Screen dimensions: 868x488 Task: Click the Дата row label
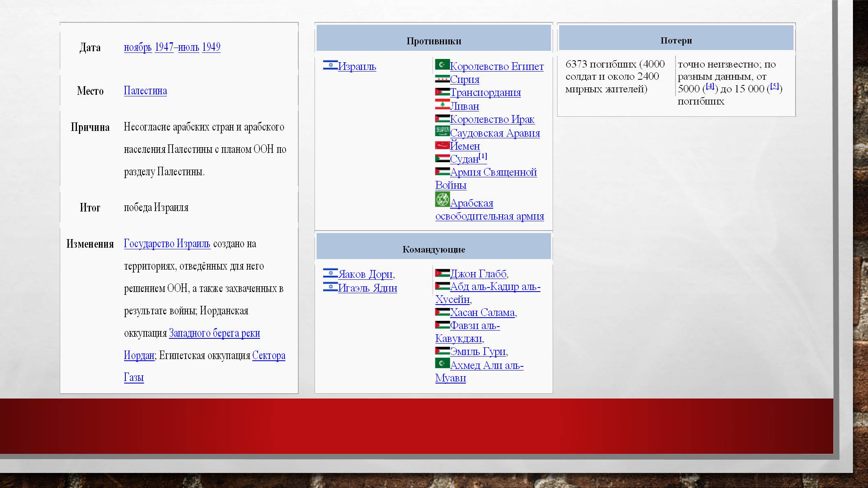[x=90, y=48]
